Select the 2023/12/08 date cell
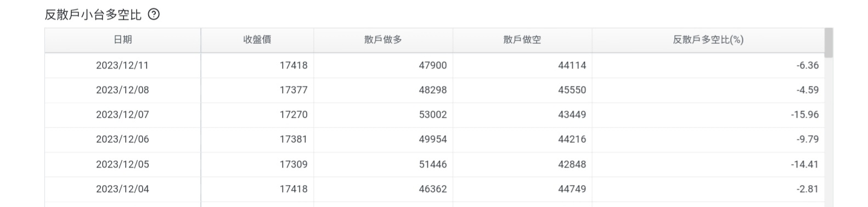Screen dimensions: 868x207 click(122, 90)
